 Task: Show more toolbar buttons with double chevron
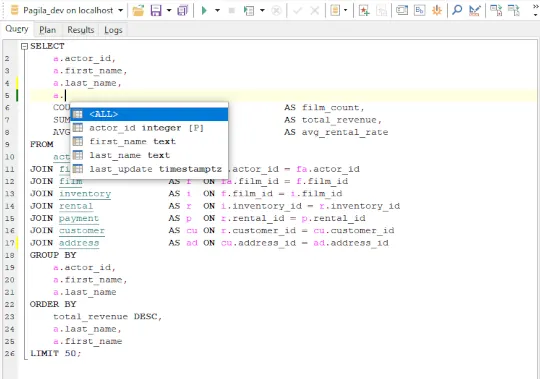pos(535,6)
